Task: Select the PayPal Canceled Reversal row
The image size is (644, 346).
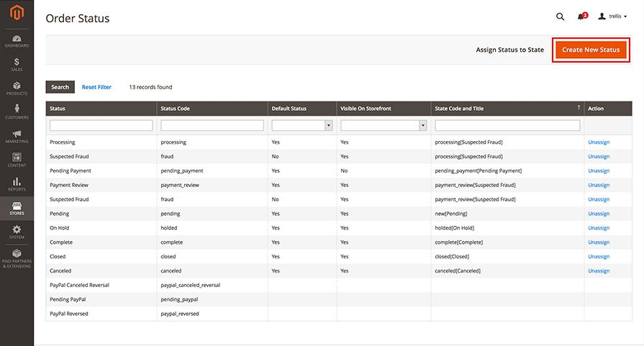Action: (x=339, y=286)
